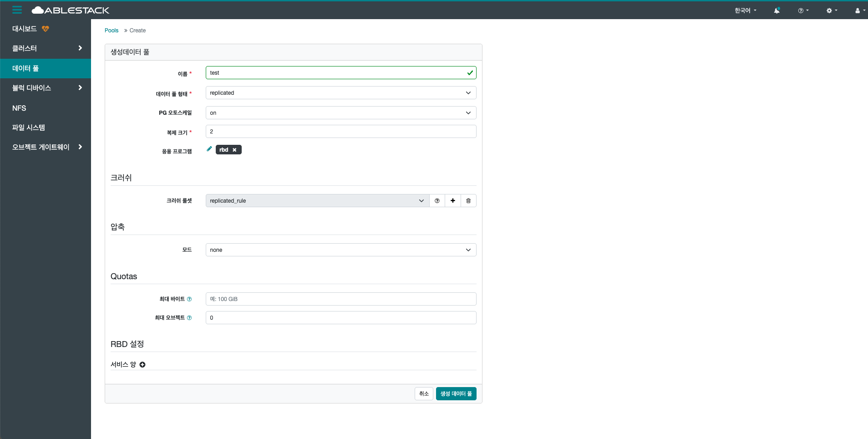Click the 이름 input field
868x439 pixels.
click(x=341, y=73)
